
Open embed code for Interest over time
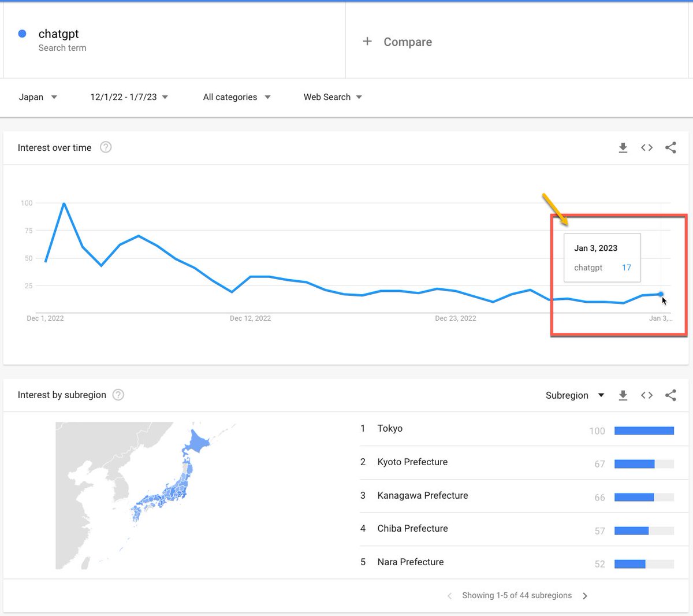pyautogui.click(x=647, y=148)
